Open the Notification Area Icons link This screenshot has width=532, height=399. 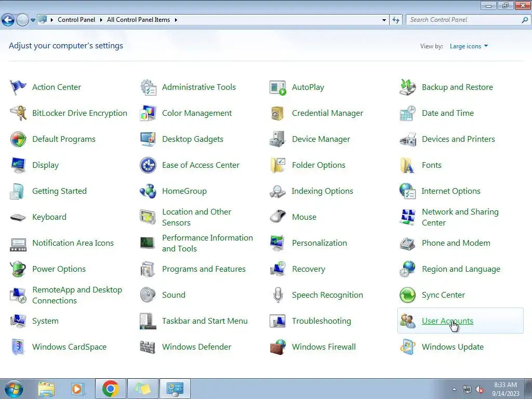(73, 243)
